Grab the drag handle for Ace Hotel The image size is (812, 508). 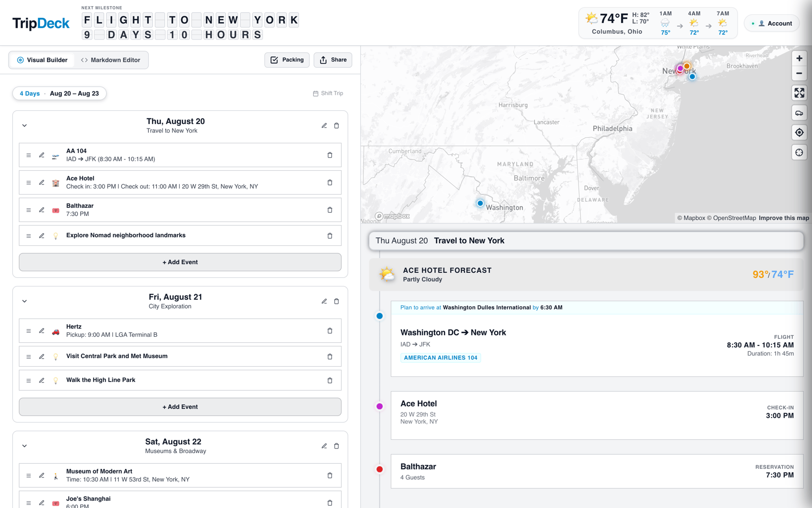[28, 182]
